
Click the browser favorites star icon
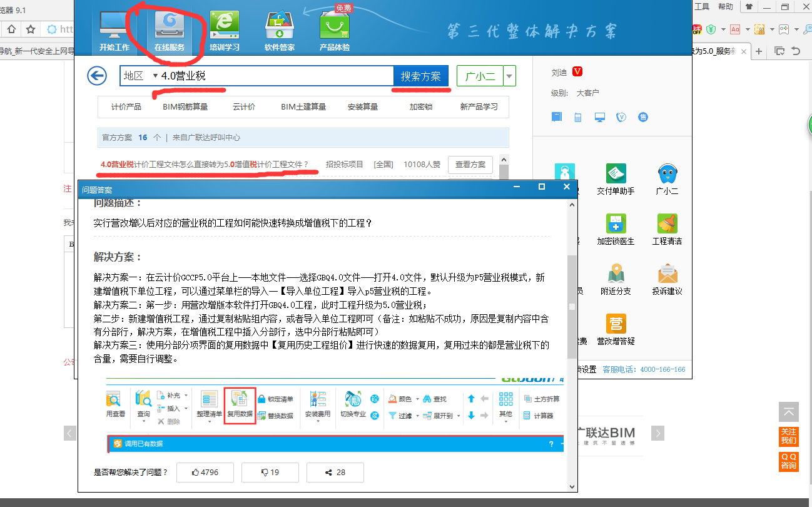31,29
